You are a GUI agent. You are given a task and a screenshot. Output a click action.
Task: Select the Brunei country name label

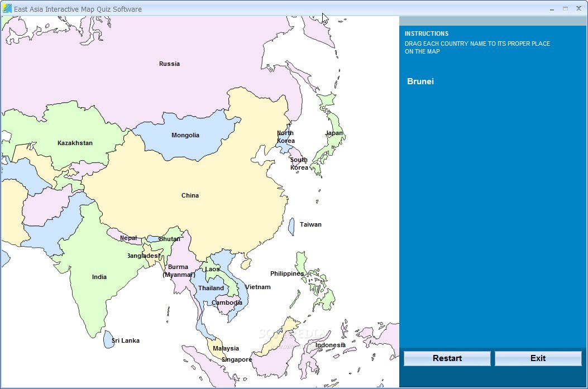[x=420, y=81]
